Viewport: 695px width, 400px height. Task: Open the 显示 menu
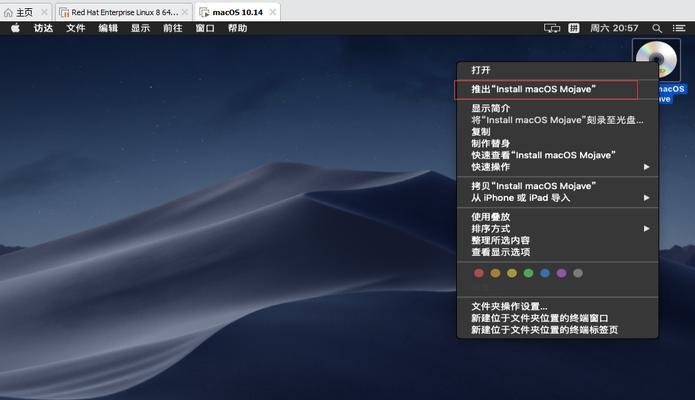141,28
